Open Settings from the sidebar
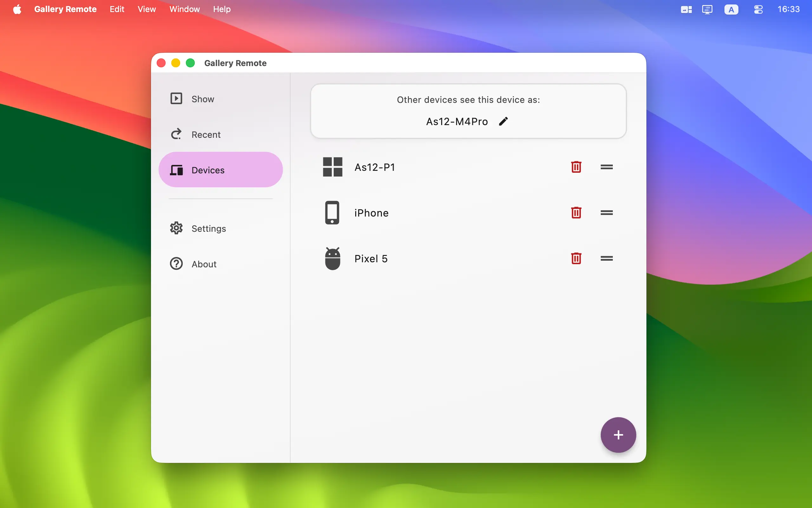The height and width of the screenshot is (508, 812). pos(220,228)
